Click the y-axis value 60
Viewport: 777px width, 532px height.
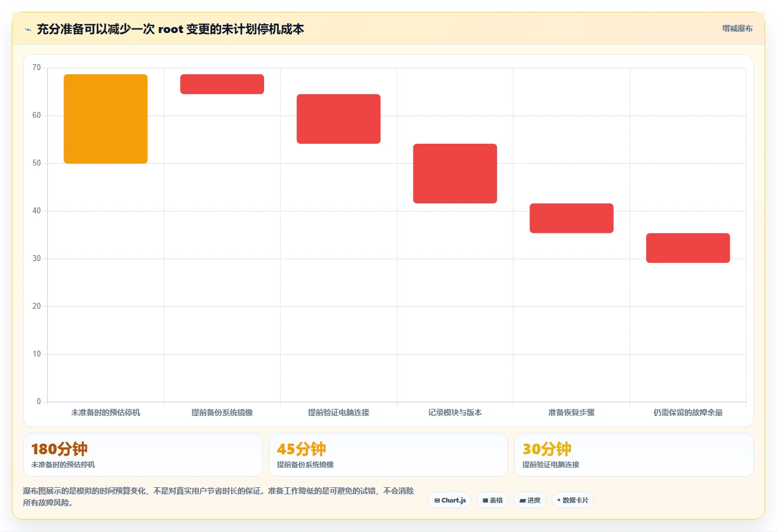tap(37, 115)
